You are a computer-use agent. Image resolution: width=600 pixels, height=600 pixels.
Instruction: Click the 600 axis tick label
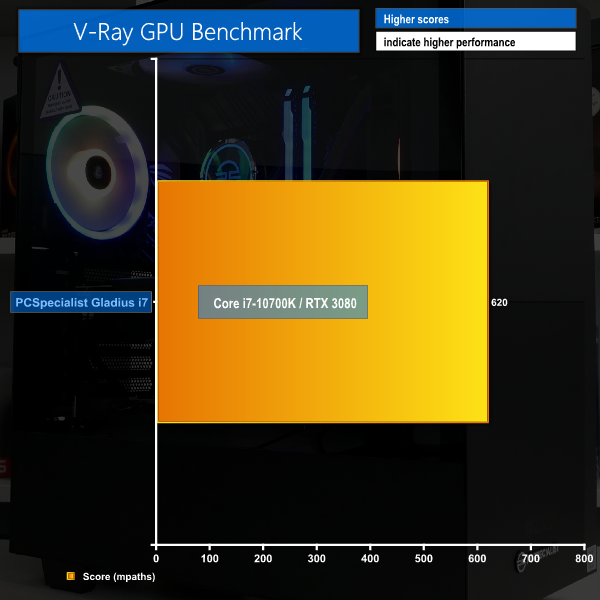click(x=477, y=558)
